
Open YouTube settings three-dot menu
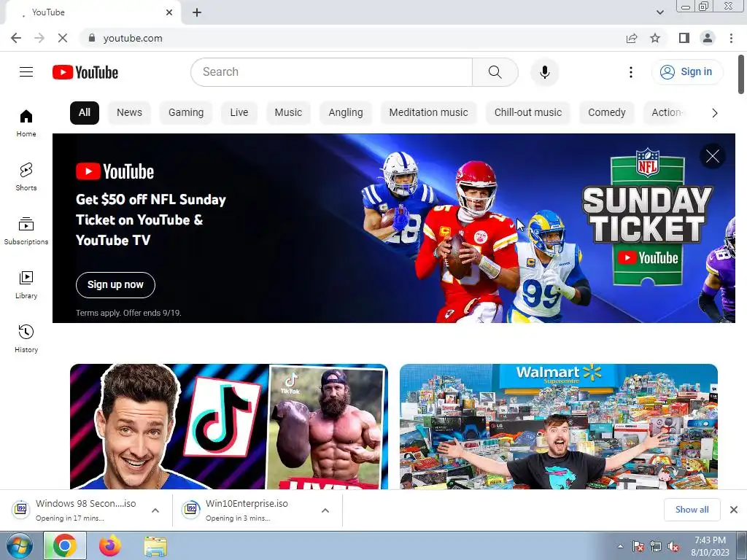[x=631, y=72]
